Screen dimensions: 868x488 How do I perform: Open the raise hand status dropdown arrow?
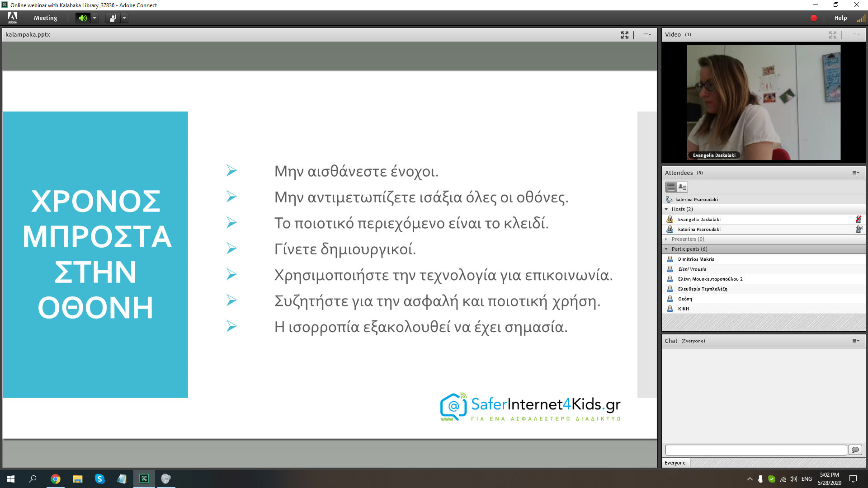coord(124,18)
